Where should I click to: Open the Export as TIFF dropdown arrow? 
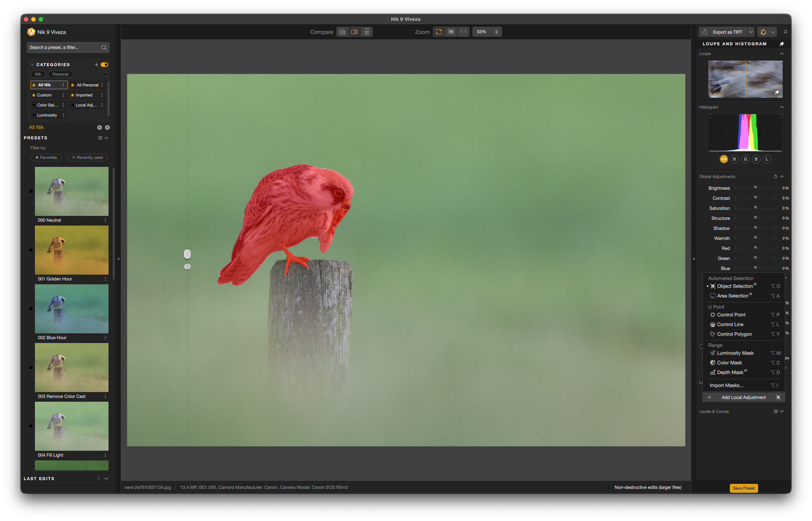click(751, 32)
